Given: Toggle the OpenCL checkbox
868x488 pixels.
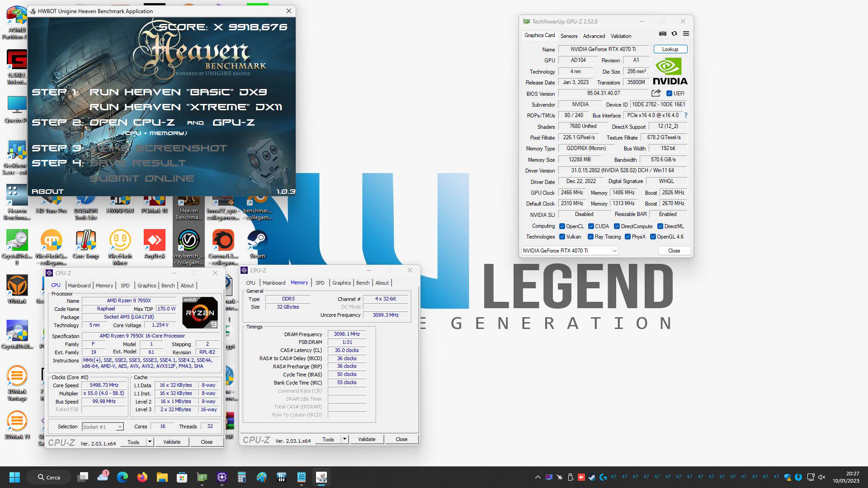Looking at the screenshot, I should point(562,226).
